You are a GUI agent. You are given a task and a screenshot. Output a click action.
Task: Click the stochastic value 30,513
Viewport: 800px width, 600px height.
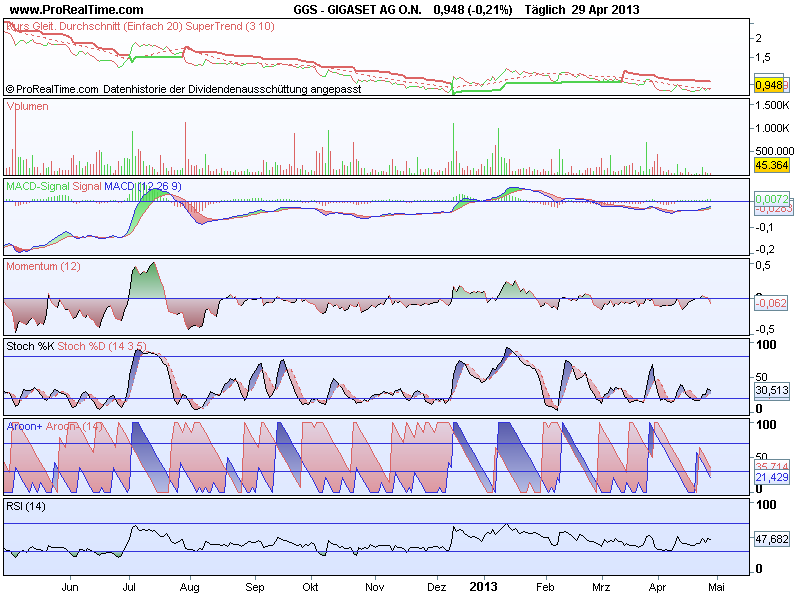click(771, 390)
